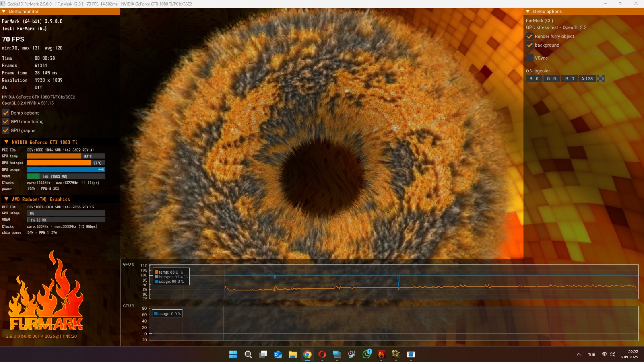Click the power 198W - PPW:0.353 line
Viewport: 644px width, 362px height.
pyautogui.click(x=31, y=189)
